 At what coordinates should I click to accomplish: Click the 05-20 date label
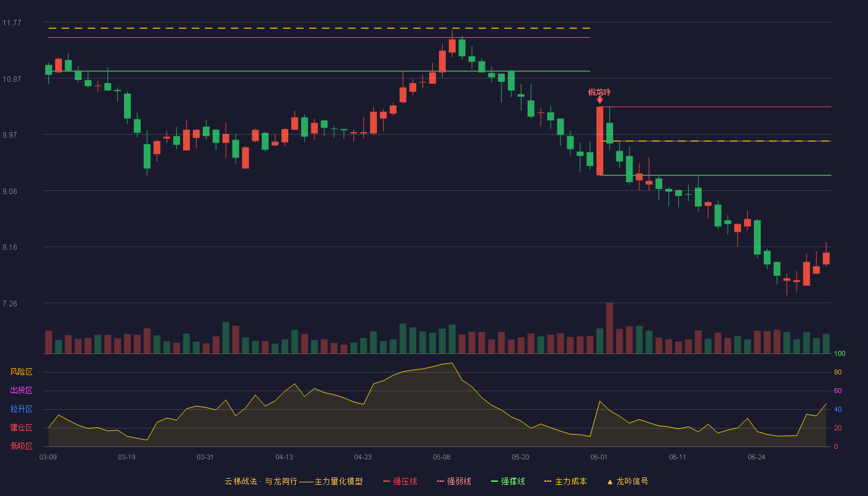tap(521, 457)
